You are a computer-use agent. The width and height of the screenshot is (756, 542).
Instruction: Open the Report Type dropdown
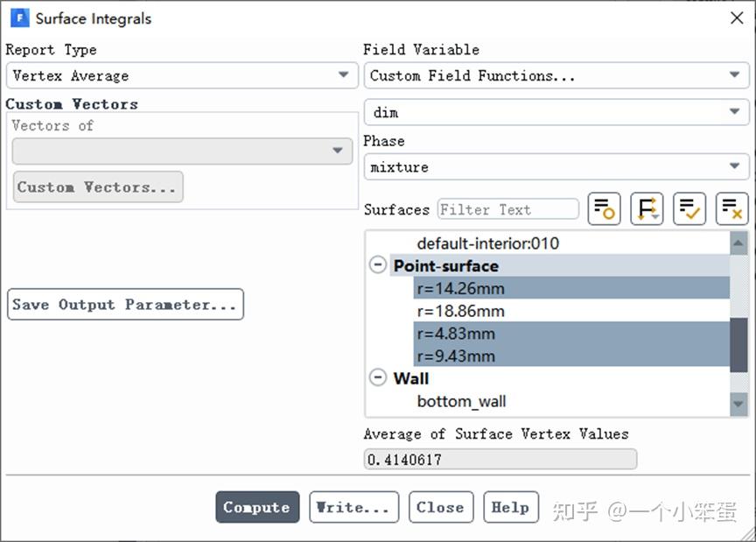pos(182,75)
